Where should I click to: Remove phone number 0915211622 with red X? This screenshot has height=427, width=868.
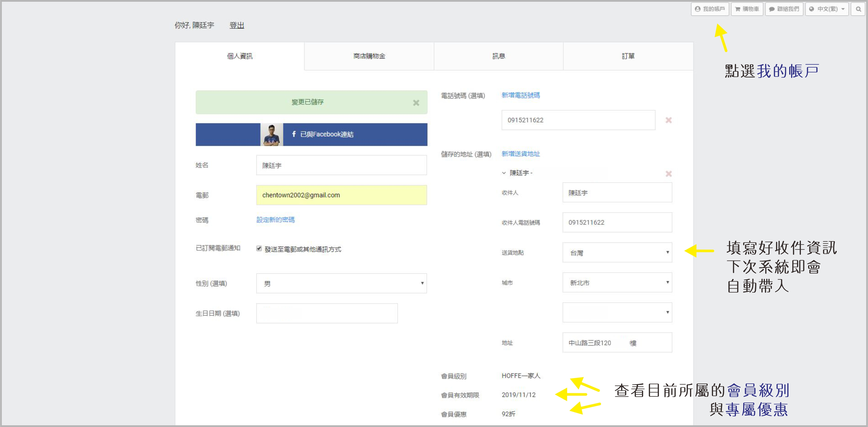(668, 120)
